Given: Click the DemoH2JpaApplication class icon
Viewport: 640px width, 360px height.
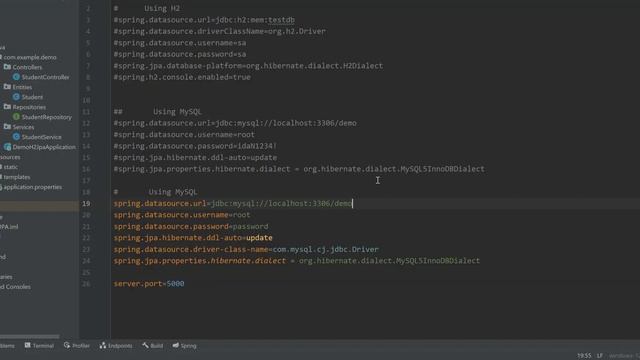Looking at the screenshot, I should 7,147.
